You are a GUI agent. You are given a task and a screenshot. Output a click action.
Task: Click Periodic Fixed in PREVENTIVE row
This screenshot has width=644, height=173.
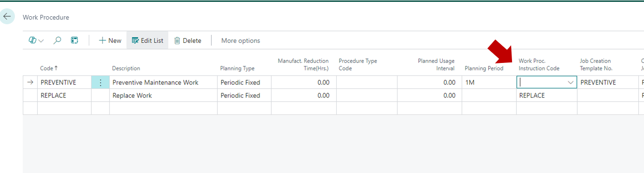click(244, 83)
